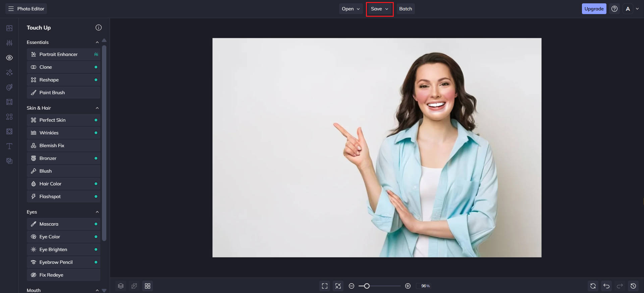Click the zoom in plus icon
Image resolution: width=644 pixels, height=293 pixels.
408,286
